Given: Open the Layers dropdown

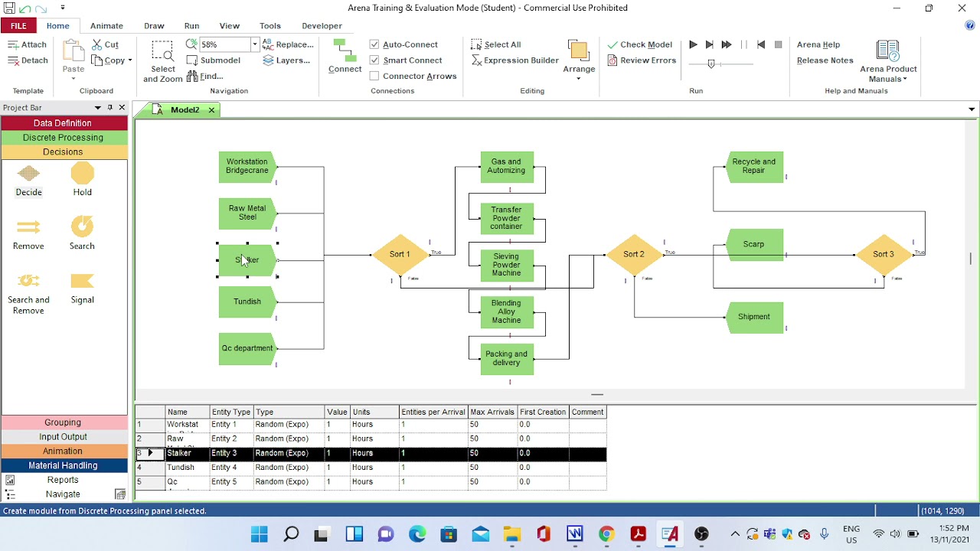Looking at the screenshot, I should [x=286, y=60].
